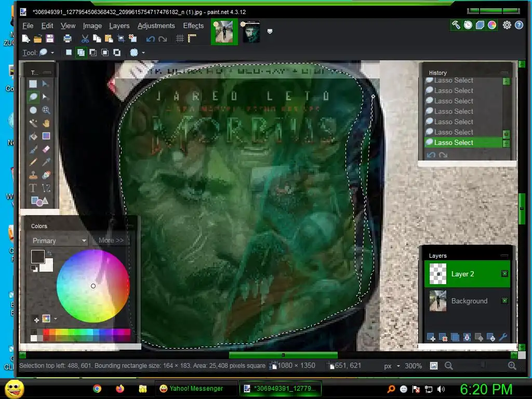
Task: Select the Paint Bucket tool
Action: pos(33,136)
